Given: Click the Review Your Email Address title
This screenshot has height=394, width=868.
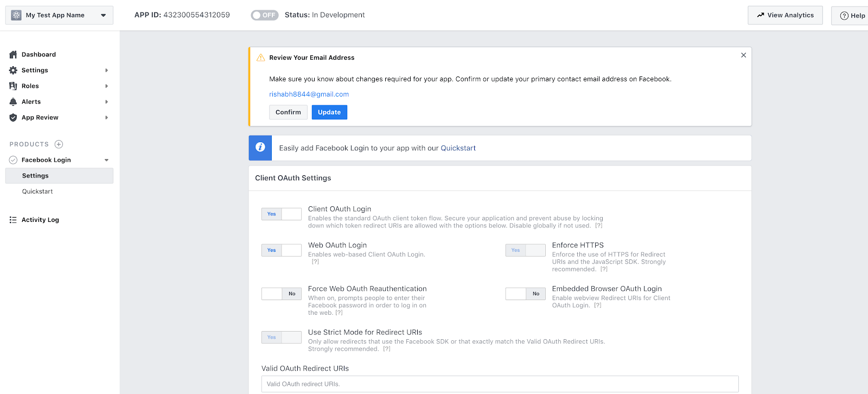Looking at the screenshot, I should point(312,58).
